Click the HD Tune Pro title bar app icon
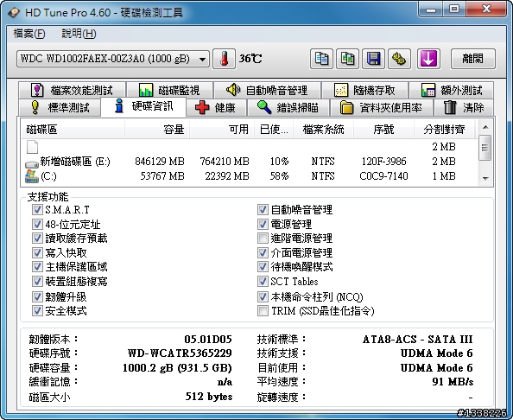Viewport: 513px width, 420px height. click(15, 13)
